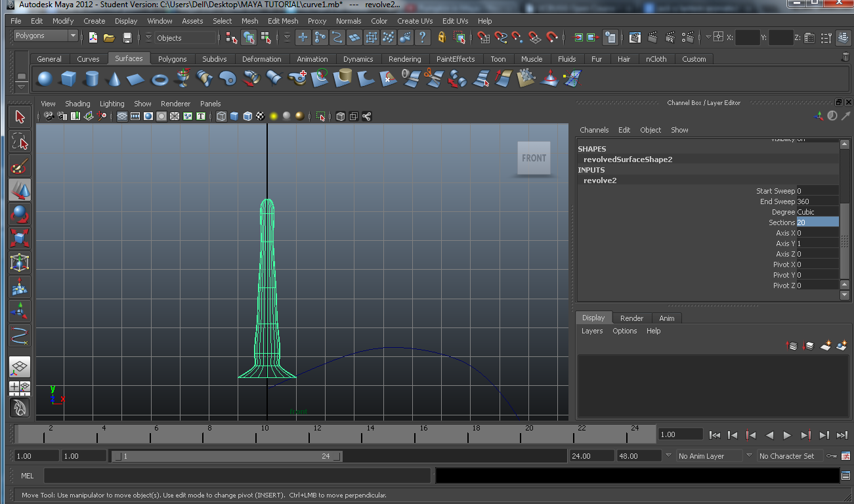The image size is (854, 504).
Task: Click the Revolve surface shelf icon
Action: pos(182,79)
